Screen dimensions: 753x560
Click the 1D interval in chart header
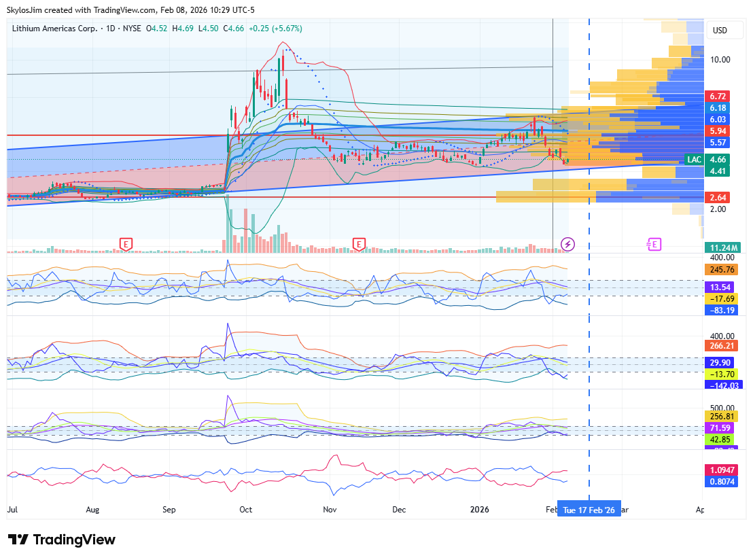pos(105,29)
